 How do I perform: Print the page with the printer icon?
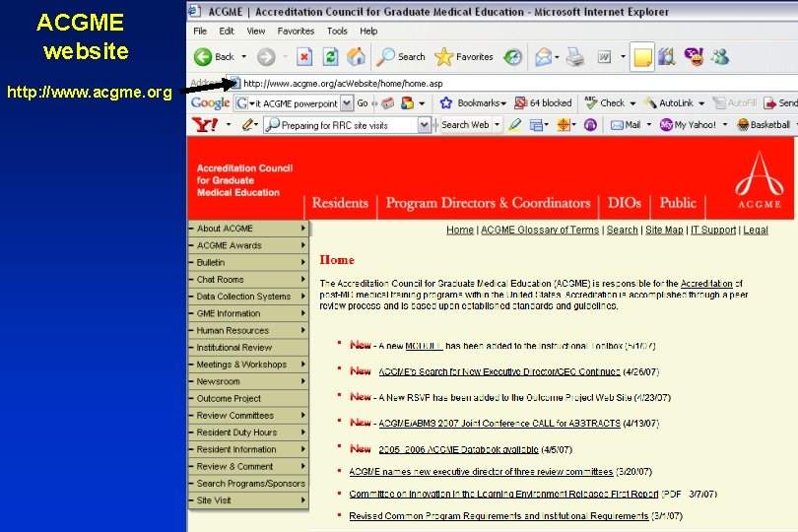point(575,56)
